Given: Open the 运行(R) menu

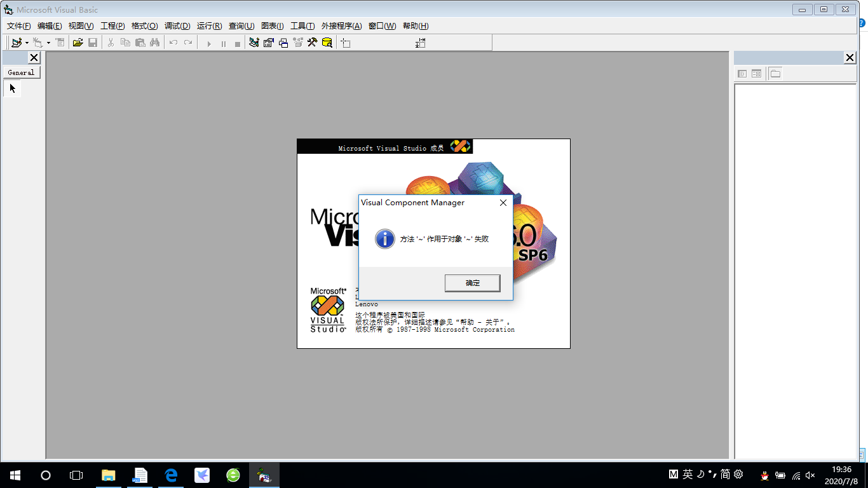Looking at the screenshot, I should click(x=209, y=26).
